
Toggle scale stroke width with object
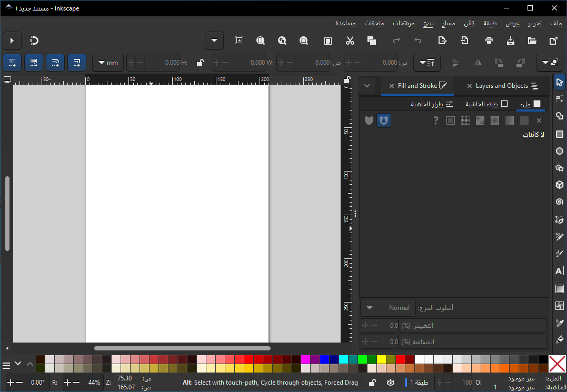tap(77, 63)
